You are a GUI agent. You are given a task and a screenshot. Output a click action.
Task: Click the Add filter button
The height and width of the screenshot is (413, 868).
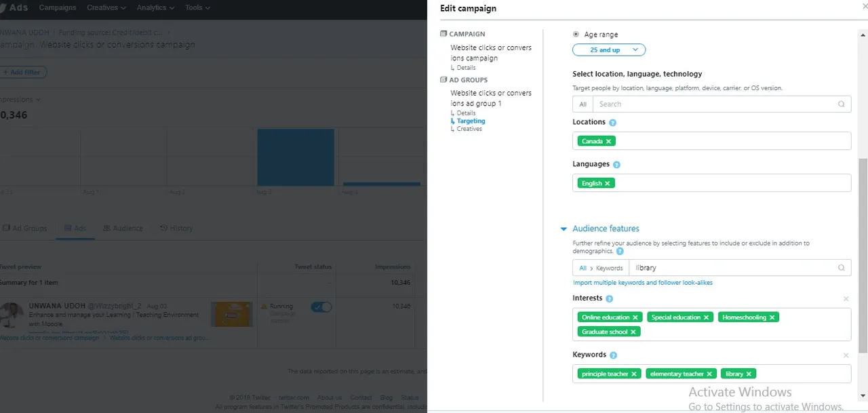(24, 72)
